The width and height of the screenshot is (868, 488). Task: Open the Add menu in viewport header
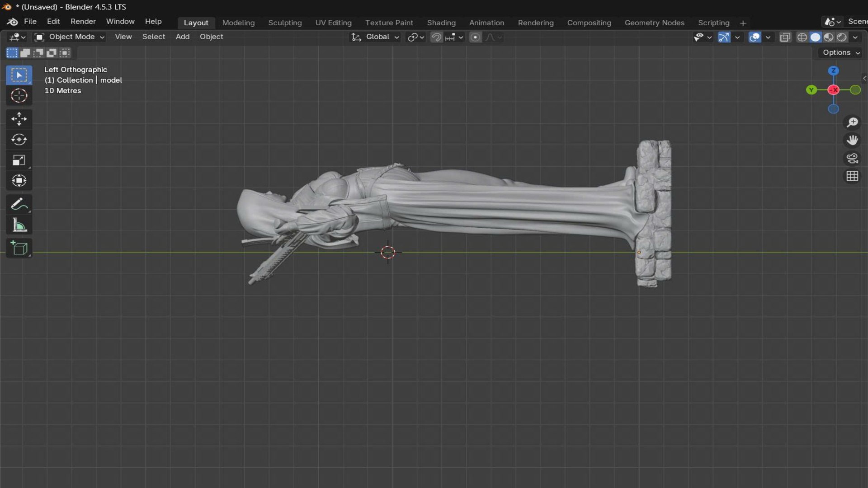click(183, 37)
